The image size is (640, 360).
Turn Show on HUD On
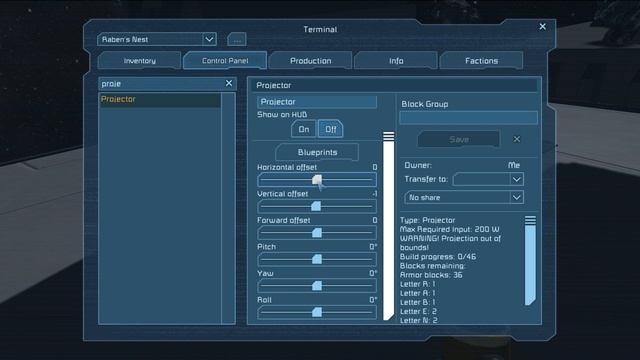[x=303, y=129]
